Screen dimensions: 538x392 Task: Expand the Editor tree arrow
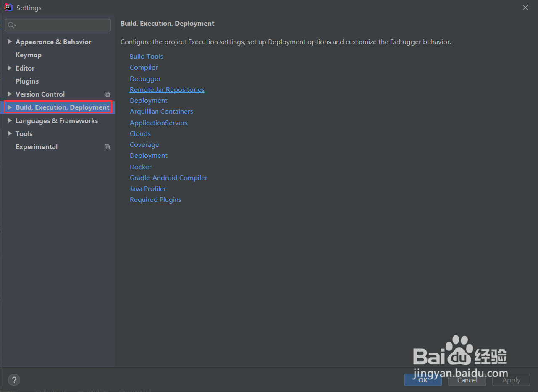coord(10,68)
